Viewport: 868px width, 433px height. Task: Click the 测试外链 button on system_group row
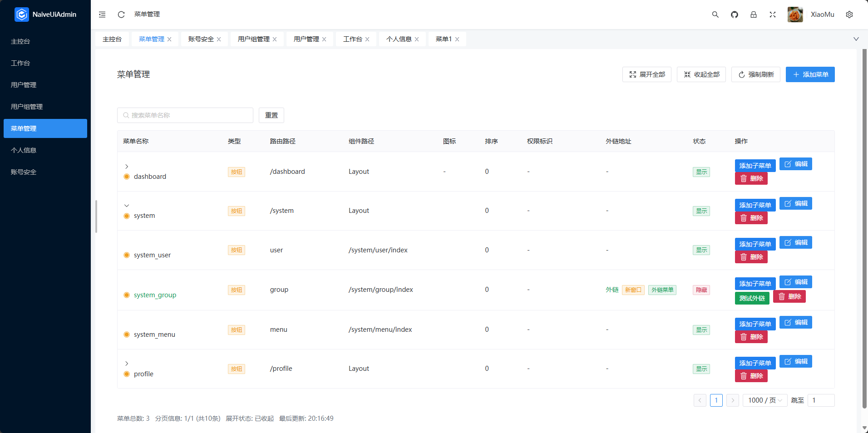pyautogui.click(x=752, y=298)
